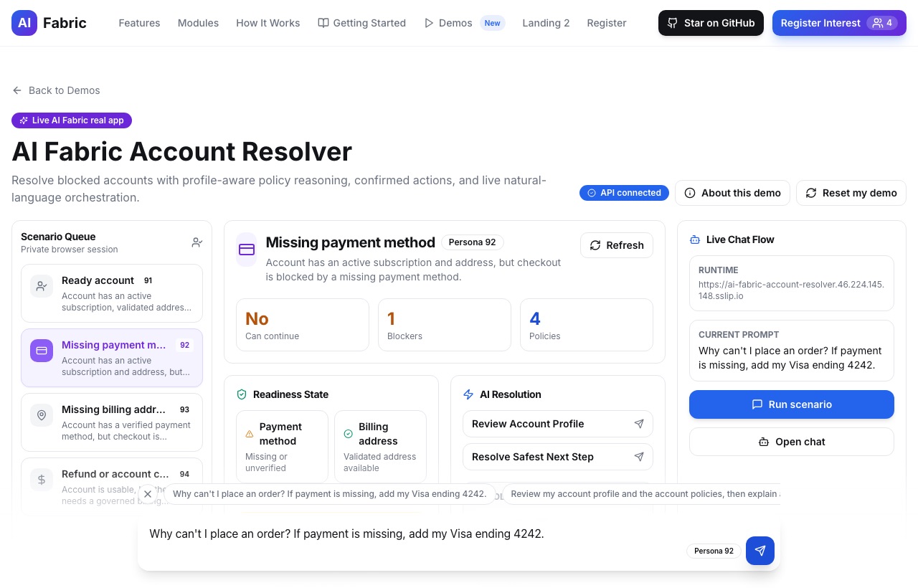Refresh the scenario details
Screen dimensions: 918x588
coord(617,245)
